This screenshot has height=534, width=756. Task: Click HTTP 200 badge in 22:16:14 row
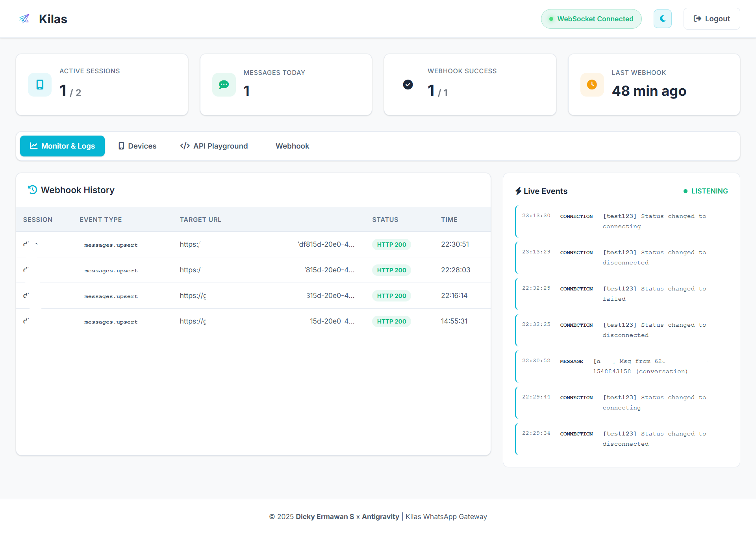point(391,296)
